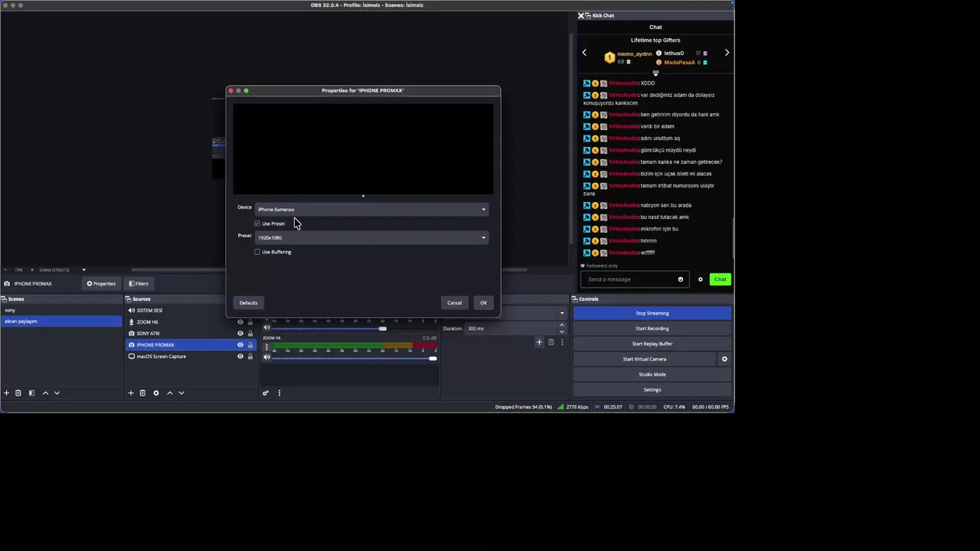The height and width of the screenshot is (551, 980).
Task: Open Properties button in source toolbar
Action: (x=101, y=284)
